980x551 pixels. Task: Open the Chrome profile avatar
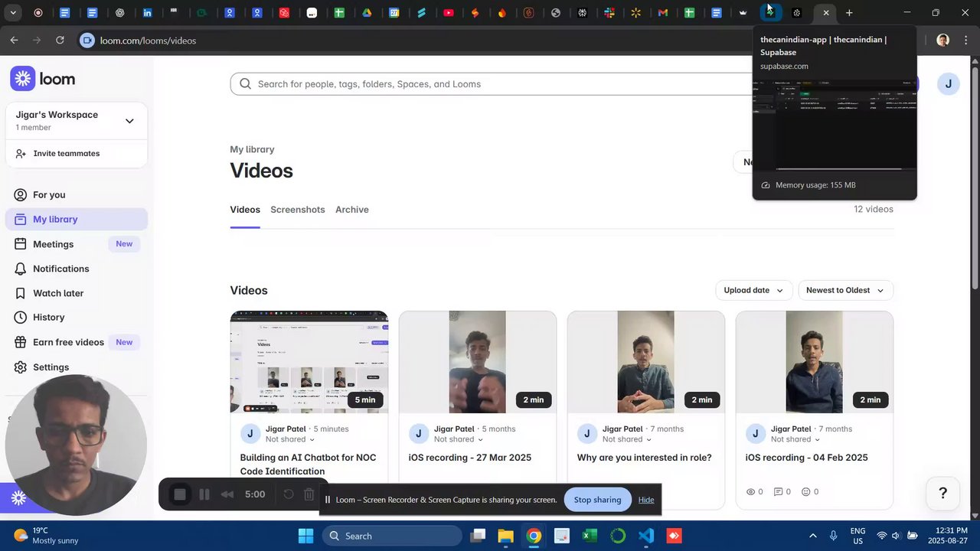coord(943,40)
